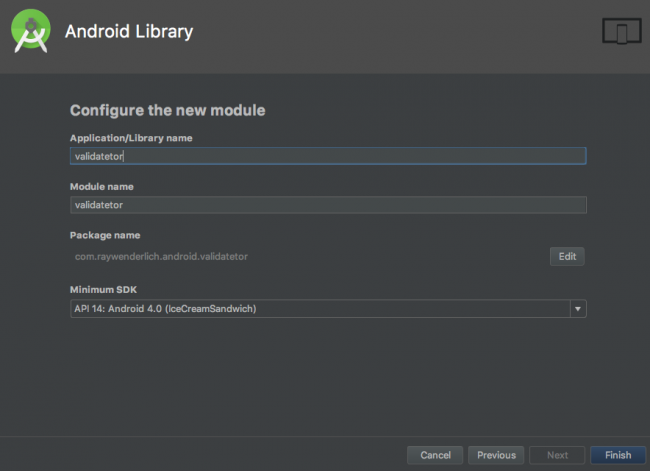Click the com.raywenderlich.android.validatetor package text

tap(161, 257)
